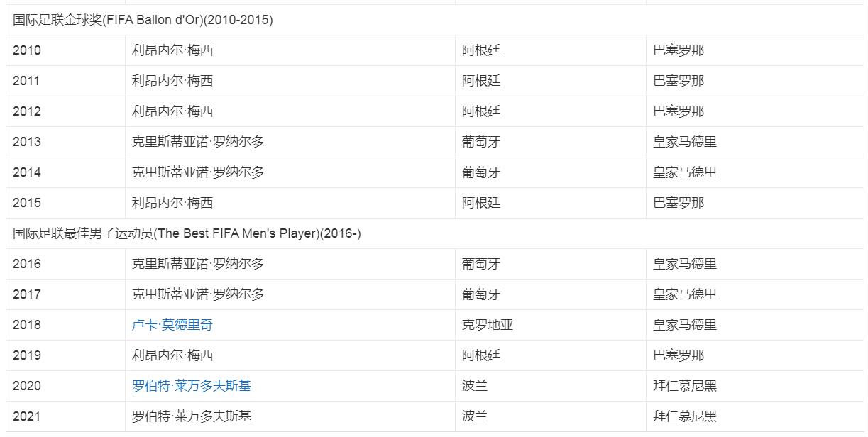Viewport: 868px width, 437px height.
Task: Select the 2018 year cell
Action: (x=27, y=325)
